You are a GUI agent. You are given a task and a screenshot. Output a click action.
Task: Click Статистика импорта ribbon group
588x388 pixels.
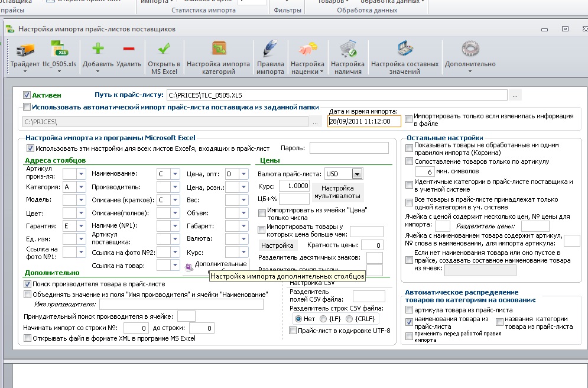(204, 10)
